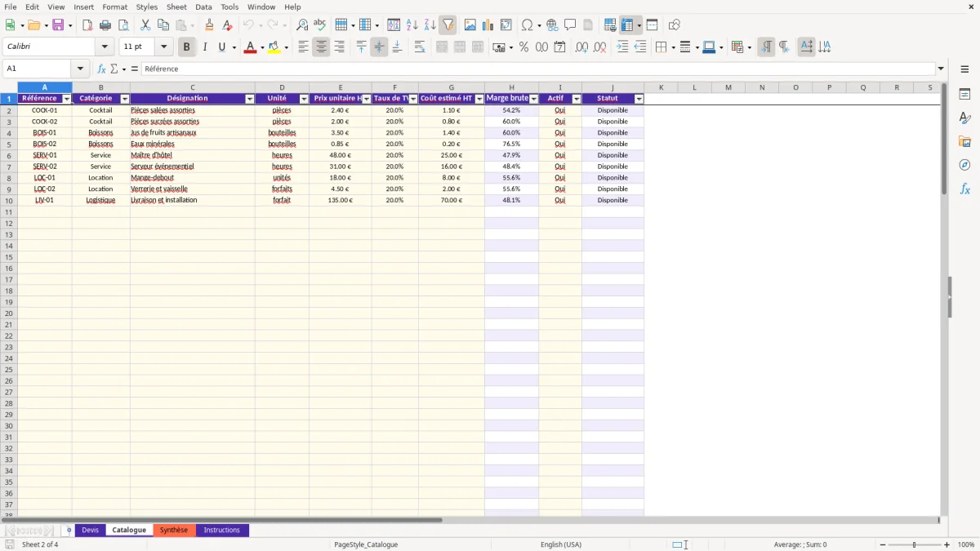Select the Clone Formatting paintbrush
The height and width of the screenshot is (551, 980).
click(x=210, y=25)
